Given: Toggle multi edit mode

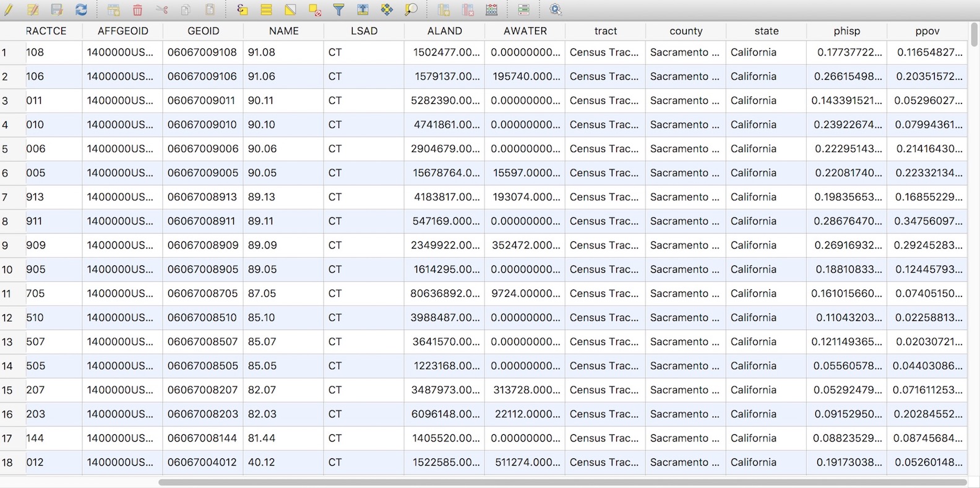Looking at the screenshot, I should [32, 9].
